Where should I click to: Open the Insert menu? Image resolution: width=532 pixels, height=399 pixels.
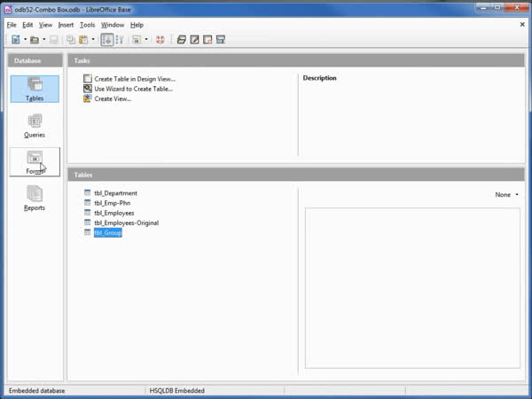tap(66, 25)
